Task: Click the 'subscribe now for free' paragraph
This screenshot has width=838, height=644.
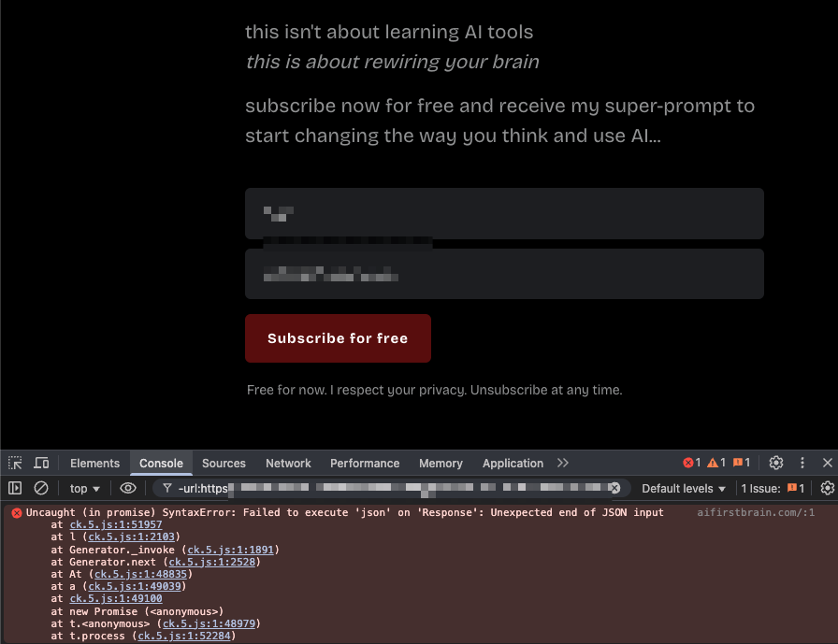Action: [x=499, y=121]
